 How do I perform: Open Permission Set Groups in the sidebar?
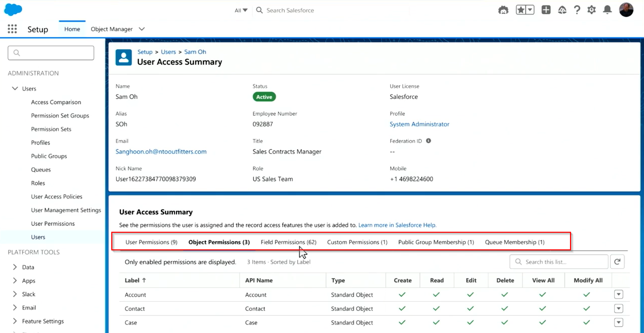tap(60, 116)
